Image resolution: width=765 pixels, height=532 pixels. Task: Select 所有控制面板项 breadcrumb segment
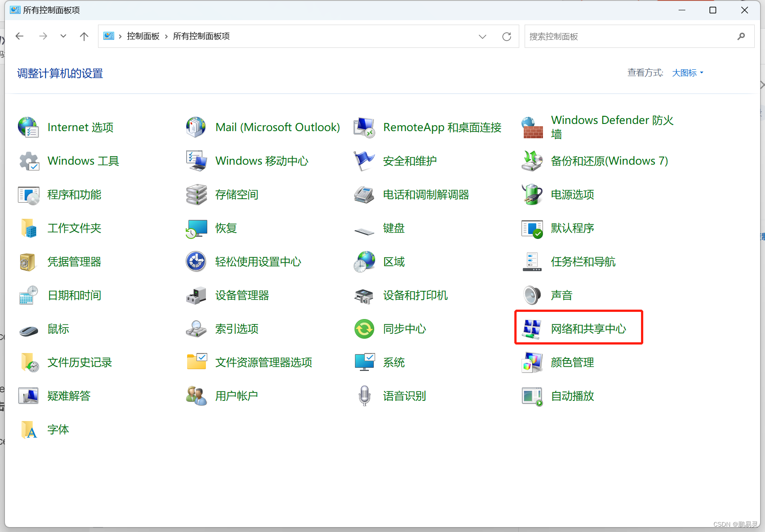pyautogui.click(x=201, y=36)
